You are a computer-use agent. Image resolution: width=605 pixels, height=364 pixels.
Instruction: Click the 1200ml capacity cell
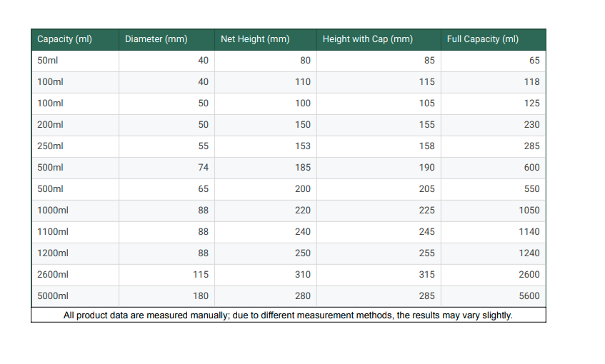[x=53, y=253]
